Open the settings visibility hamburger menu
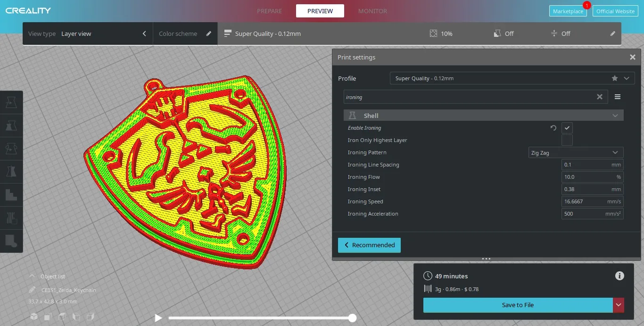Image resolution: width=644 pixels, height=326 pixels. point(618,97)
